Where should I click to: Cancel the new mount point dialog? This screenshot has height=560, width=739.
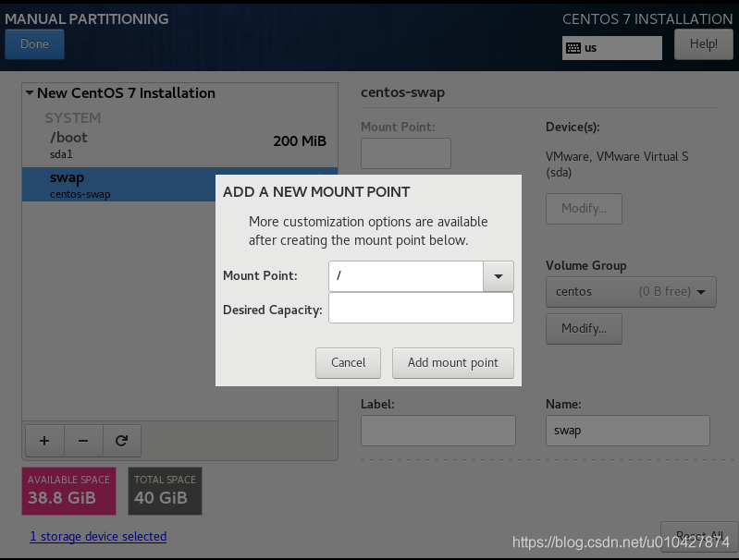pyautogui.click(x=348, y=362)
